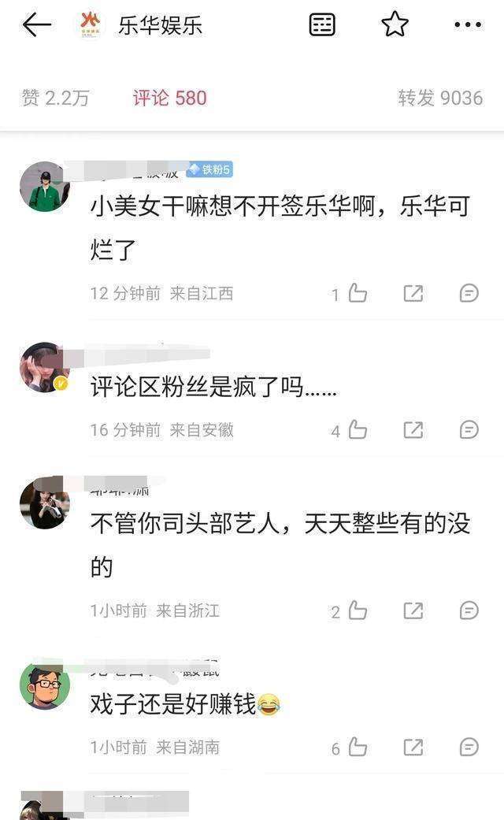Like the comment from 安徽
The width and height of the screenshot is (504, 820).
point(358,430)
